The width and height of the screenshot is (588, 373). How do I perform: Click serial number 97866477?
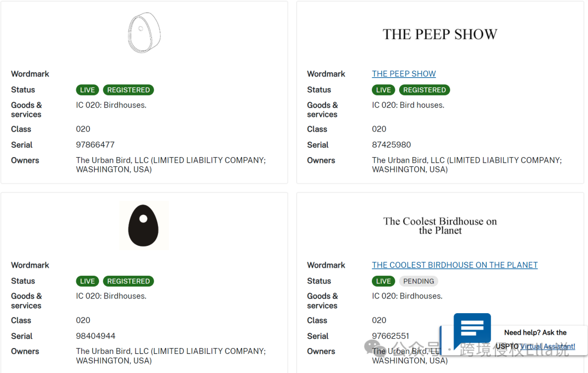(95, 145)
